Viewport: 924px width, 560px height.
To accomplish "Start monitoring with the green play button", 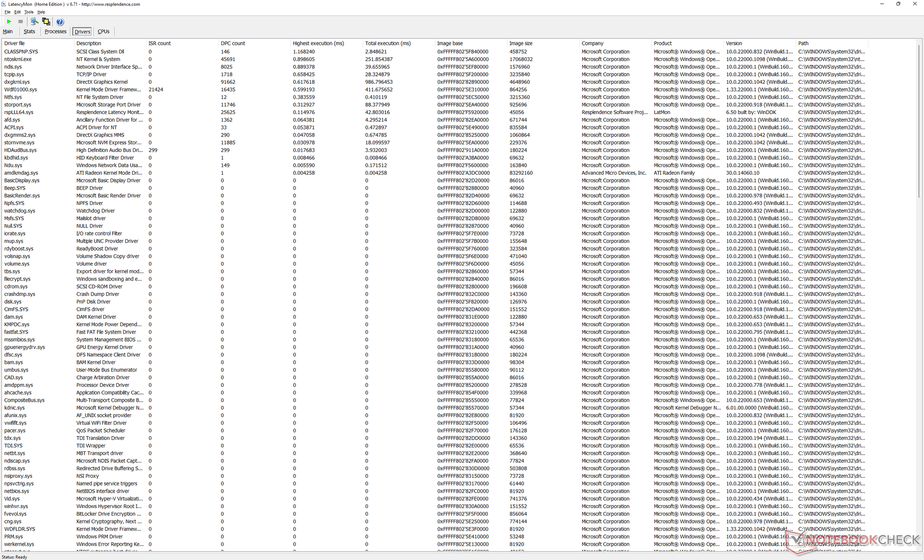I will click(9, 22).
